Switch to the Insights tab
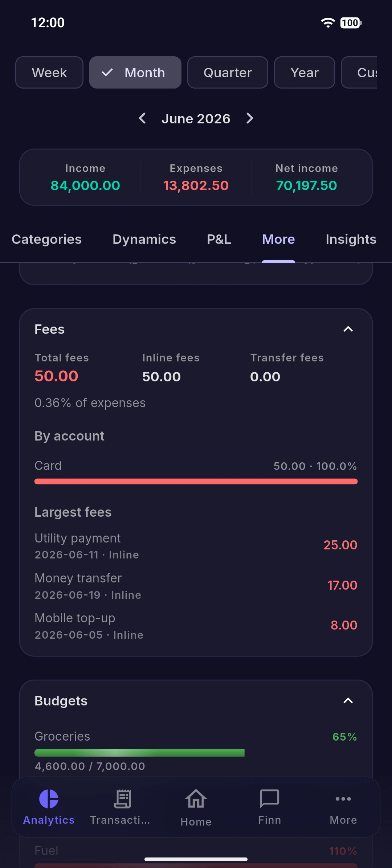Screen dimensions: 392x868 pos(351,239)
